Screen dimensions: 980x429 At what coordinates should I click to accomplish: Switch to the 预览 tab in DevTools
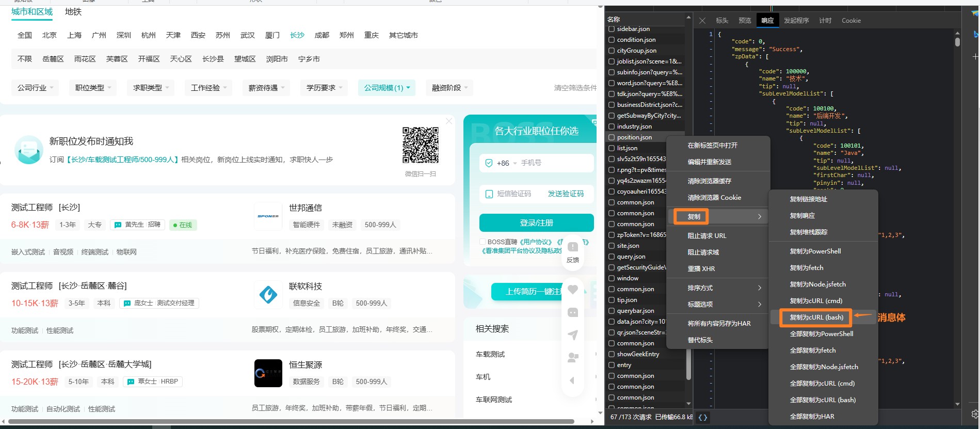tap(745, 21)
